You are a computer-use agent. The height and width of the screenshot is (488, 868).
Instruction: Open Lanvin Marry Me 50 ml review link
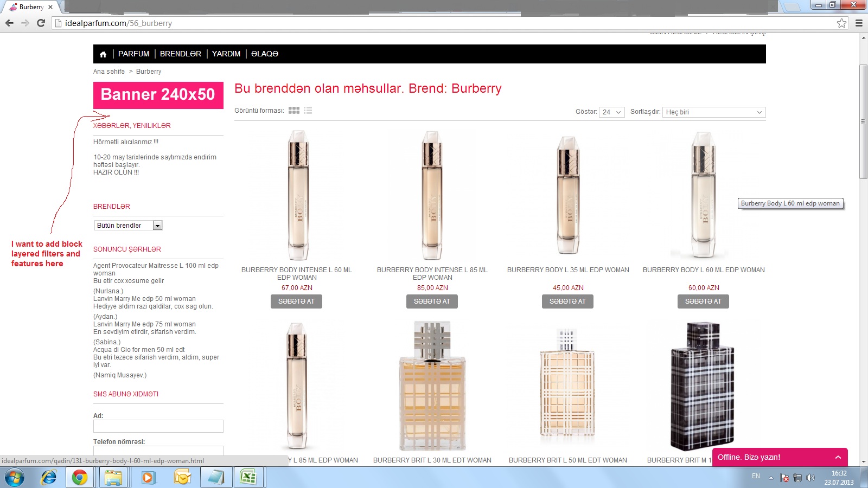pyautogui.click(x=144, y=299)
